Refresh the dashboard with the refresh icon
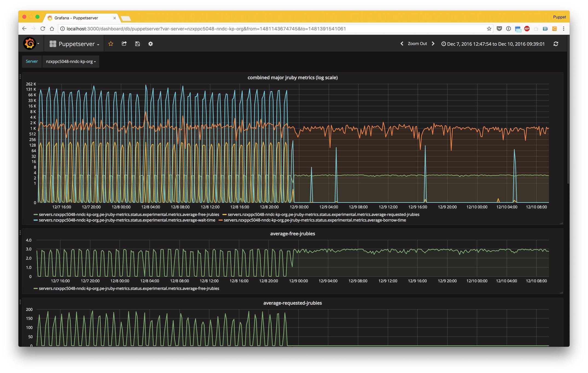 556,44
